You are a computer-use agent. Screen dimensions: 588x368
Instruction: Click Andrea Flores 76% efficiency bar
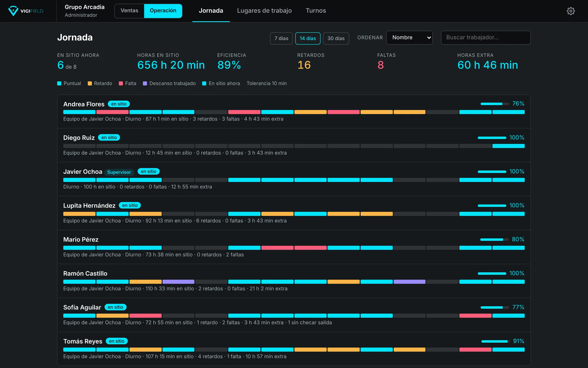(x=495, y=104)
